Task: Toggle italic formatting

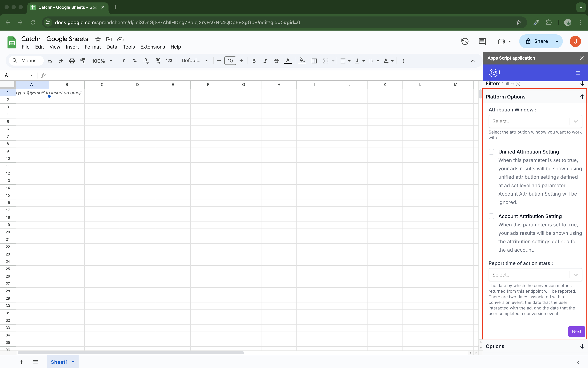Action: coord(265,61)
